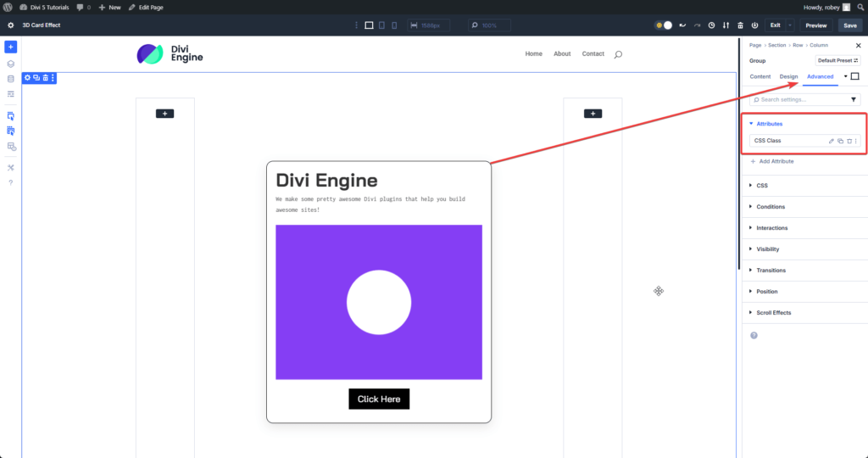The height and width of the screenshot is (458, 868).
Task: Open the sliders icon in left sidebar
Action: click(10, 94)
